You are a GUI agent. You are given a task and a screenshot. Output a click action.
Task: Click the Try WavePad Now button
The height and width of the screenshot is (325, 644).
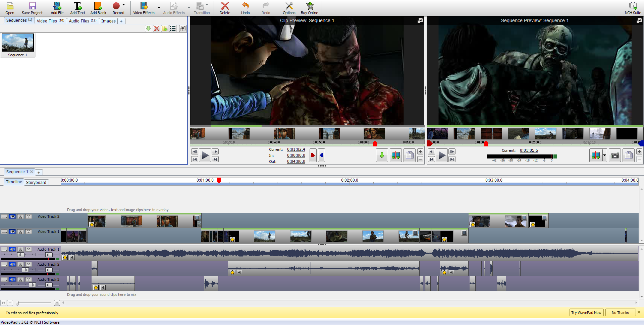pos(586,313)
